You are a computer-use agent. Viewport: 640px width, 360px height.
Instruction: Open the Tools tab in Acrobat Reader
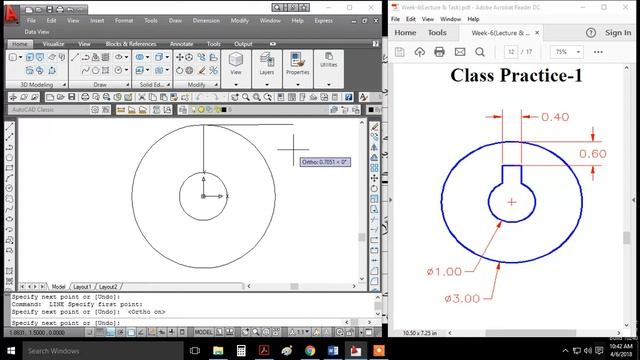pyautogui.click(x=437, y=33)
